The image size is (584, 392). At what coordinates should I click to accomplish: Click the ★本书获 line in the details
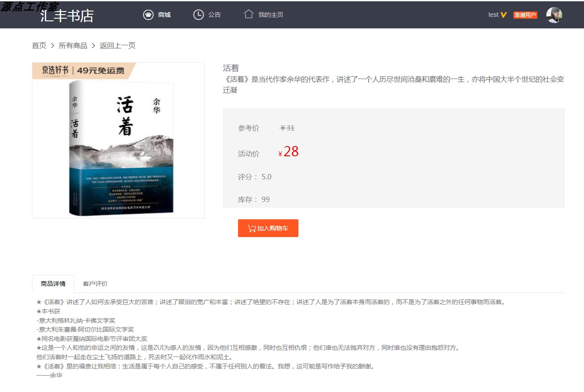48,311
